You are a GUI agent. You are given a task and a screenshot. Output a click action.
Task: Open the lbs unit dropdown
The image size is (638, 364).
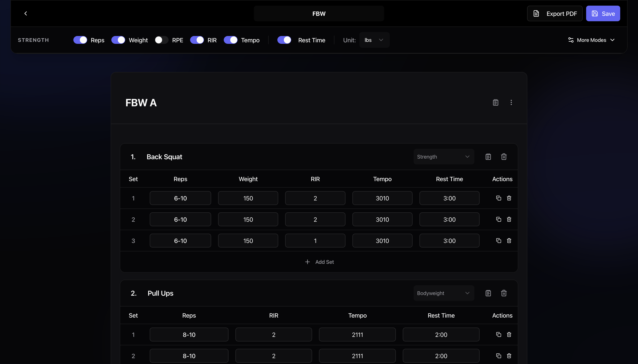[x=374, y=40]
